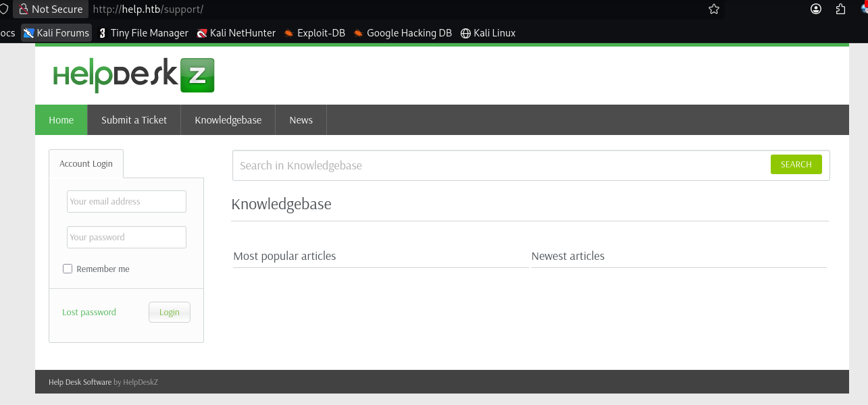This screenshot has height=405, width=868.
Task: Follow the Lost password link
Action: [89, 313]
